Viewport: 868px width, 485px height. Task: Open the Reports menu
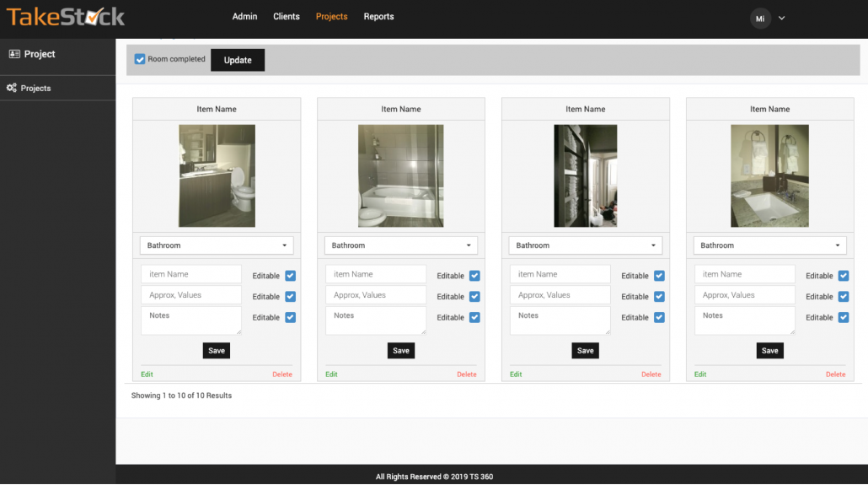click(x=378, y=17)
